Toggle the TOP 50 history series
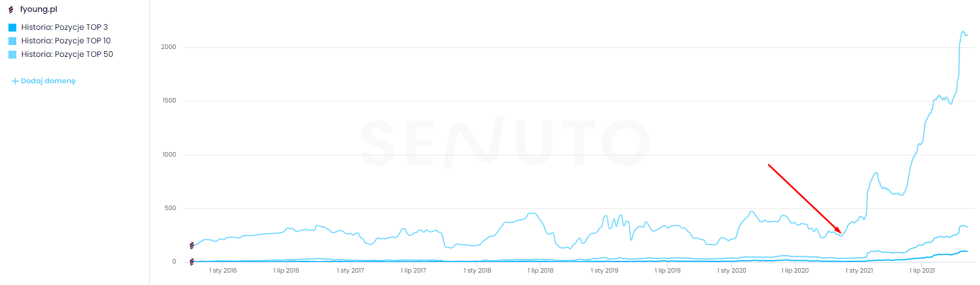This screenshot has height=285, width=980. [67, 54]
